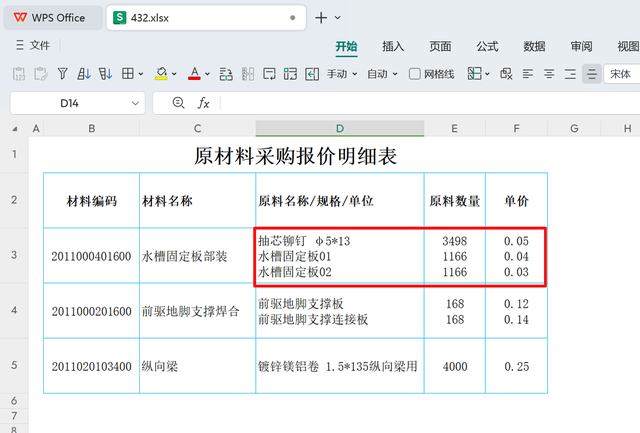This screenshot has height=433, width=640.
Task: Click the wrap text icon
Action: [x=269, y=74]
